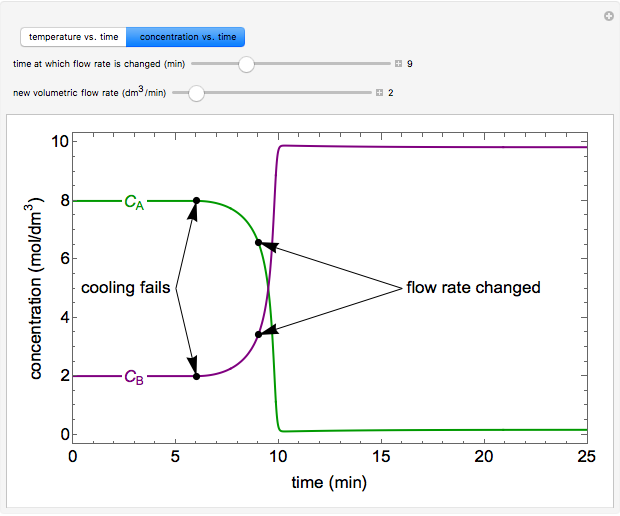Image resolution: width=620 pixels, height=516 pixels.
Task: Open the plus menu in the top-right corner
Action: coord(608,16)
